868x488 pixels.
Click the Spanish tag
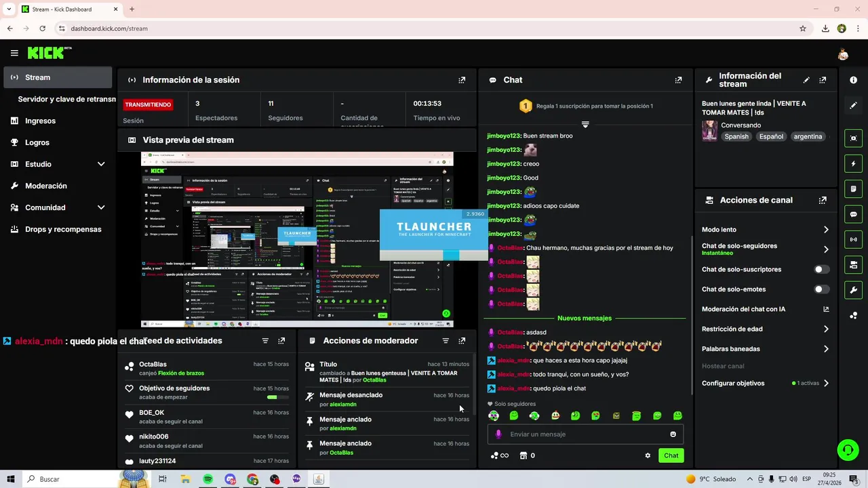pos(736,136)
